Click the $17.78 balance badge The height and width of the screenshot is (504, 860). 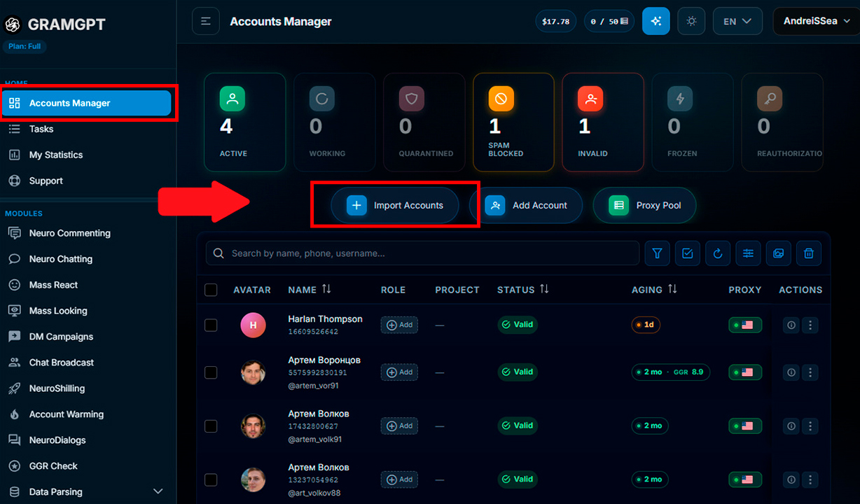click(x=556, y=22)
